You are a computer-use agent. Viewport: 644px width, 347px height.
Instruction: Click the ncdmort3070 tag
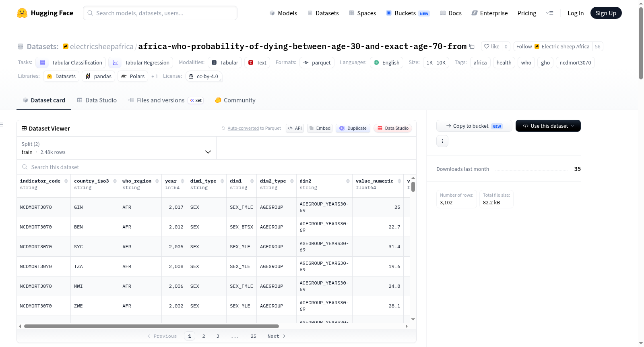pos(575,62)
